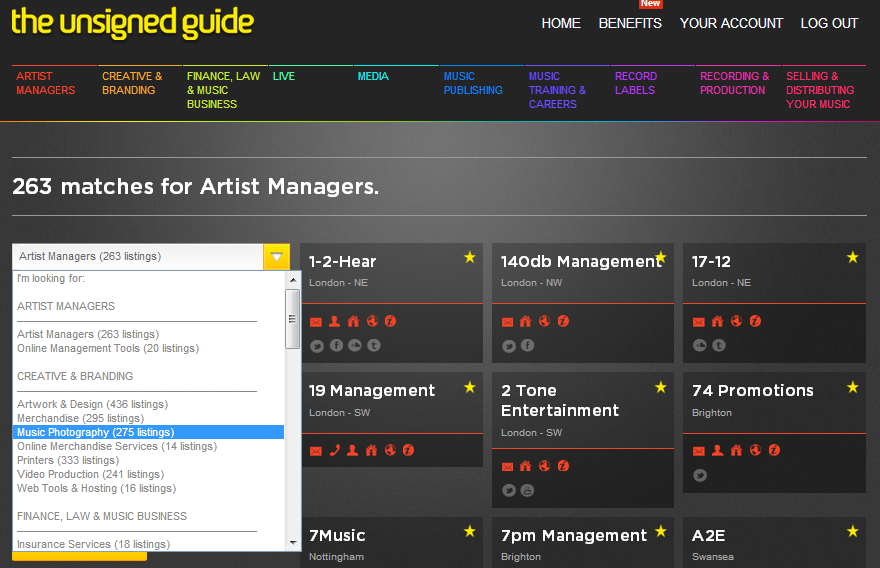
Task: Click the phone icon on 19 Management
Action: [x=334, y=450]
